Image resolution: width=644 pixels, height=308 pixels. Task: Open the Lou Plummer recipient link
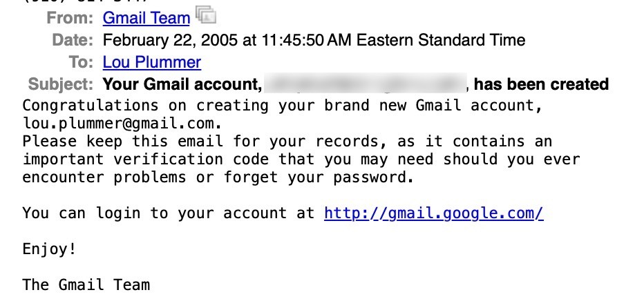(151, 62)
